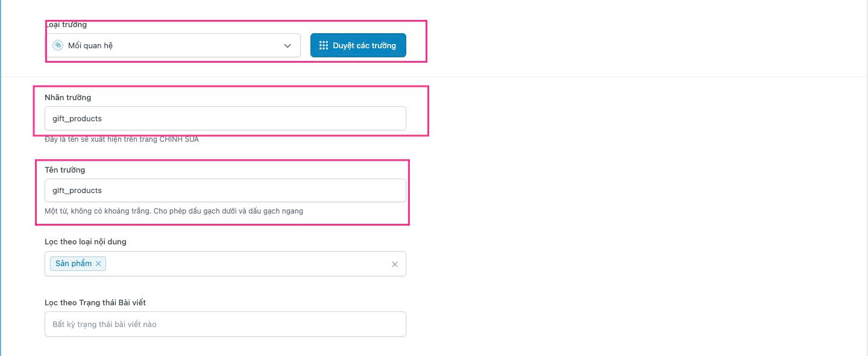Open the Bất kỳ trạng thái bài viết nào selector
The height and width of the screenshot is (356, 868).
[x=225, y=324]
